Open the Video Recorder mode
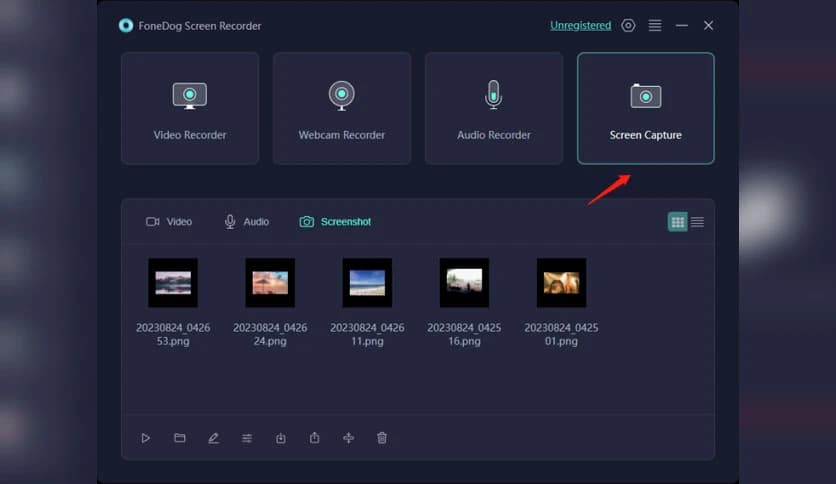 190,108
